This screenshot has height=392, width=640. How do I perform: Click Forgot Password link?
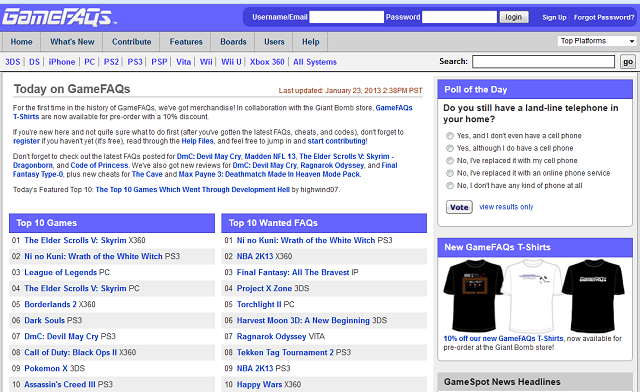pyautogui.click(x=604, y=18)
